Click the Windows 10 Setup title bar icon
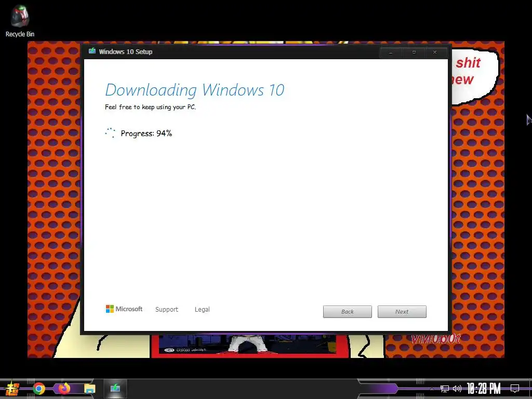Viewport: 532px width, 399px height. [x=92, y=51]
